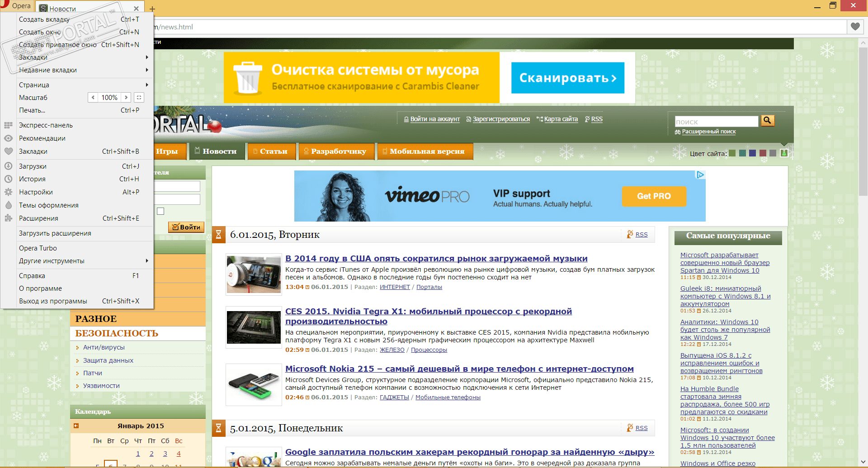Click the binoculars icon beside Расширенный поиск

pyautogui.click(x=678, y=132)
